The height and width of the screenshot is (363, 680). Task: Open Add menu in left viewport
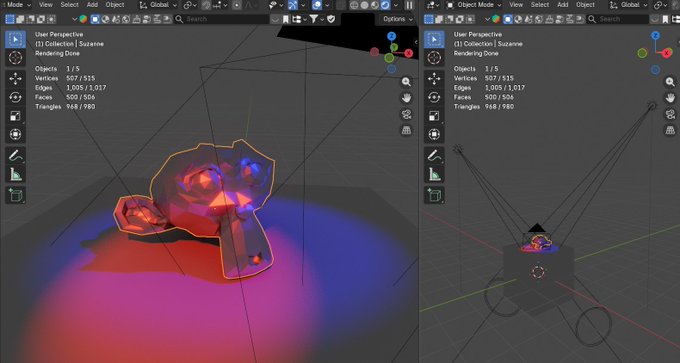click(92, 5)
